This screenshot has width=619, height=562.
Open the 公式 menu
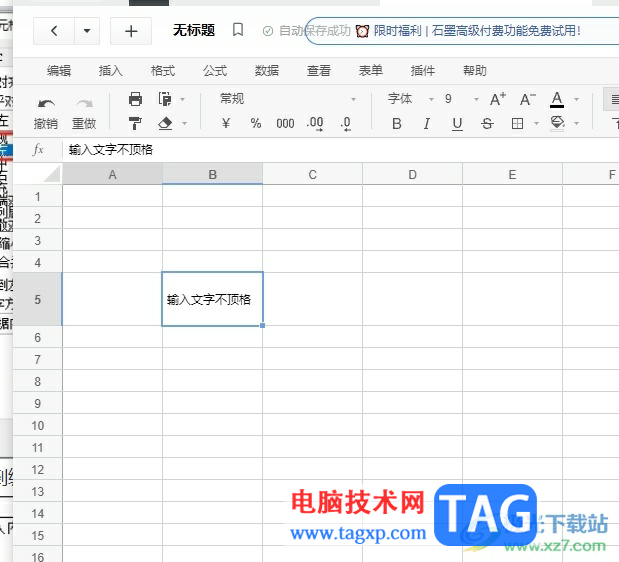tap(215, 71)
